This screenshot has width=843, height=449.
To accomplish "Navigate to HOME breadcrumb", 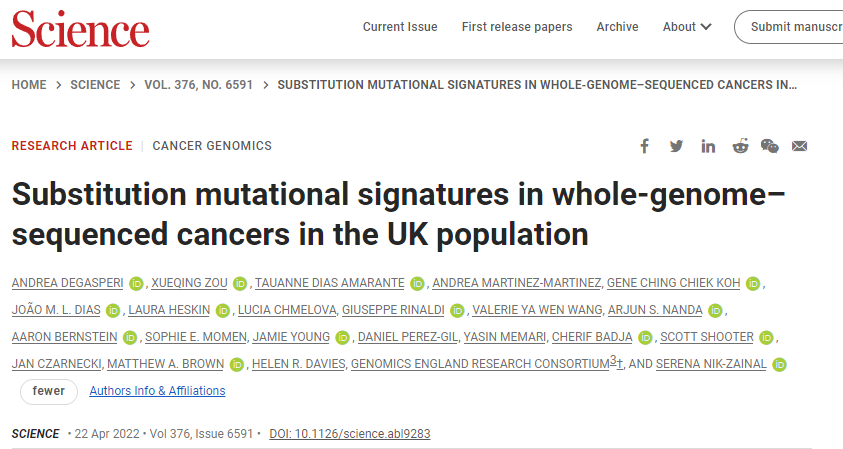I will tap(29, 85).
